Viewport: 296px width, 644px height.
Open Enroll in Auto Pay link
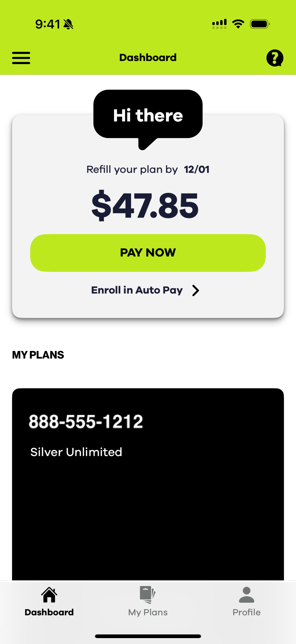(x=137, y=290)
